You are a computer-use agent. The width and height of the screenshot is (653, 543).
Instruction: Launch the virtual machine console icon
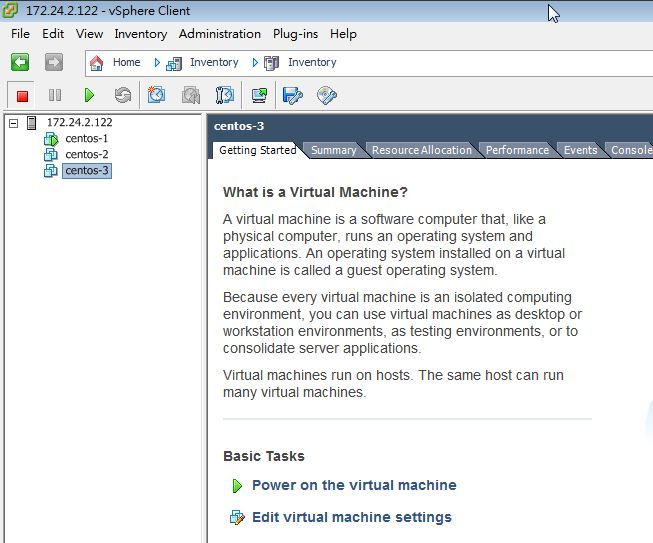point(259,95)
